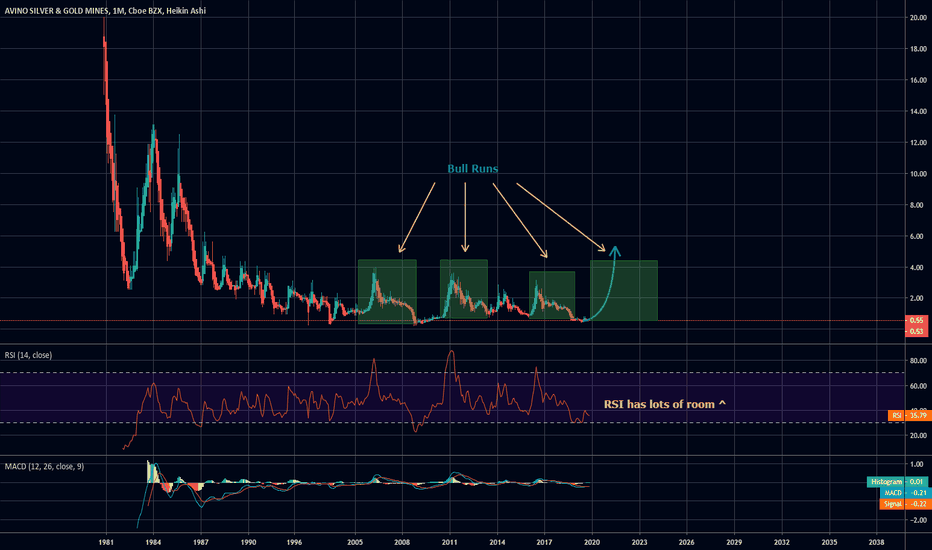Viewport: 932px width, 550px height.
Task: Click the 0.55 current price tag
Action: click(916, 320)
